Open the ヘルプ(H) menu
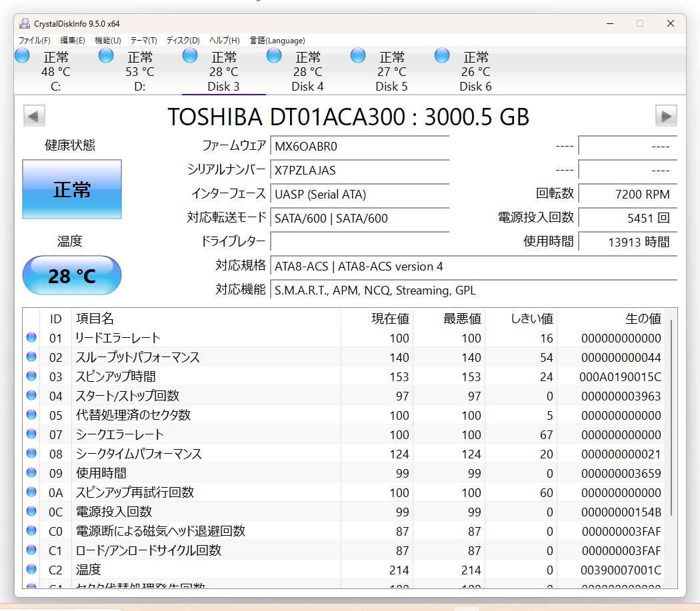The width and height of the screenshot is (700, 611). (225, 41)
